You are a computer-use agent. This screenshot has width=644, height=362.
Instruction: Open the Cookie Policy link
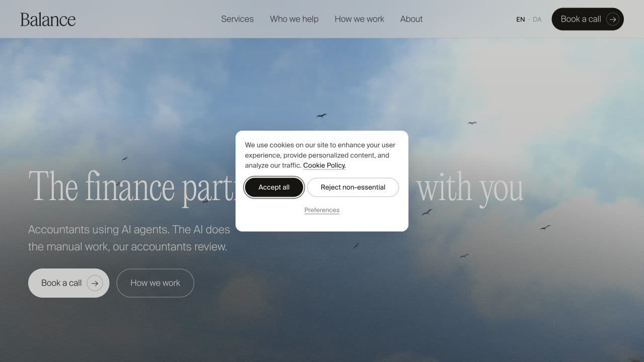point(325,165)
